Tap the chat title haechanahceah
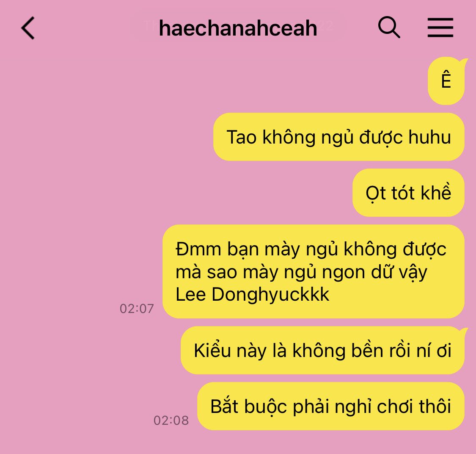 point(238,28)
